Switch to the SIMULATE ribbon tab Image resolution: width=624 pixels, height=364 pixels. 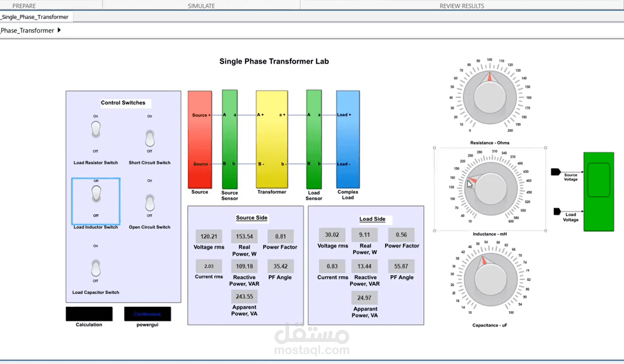pyautogui.click(x=201, y=6)
